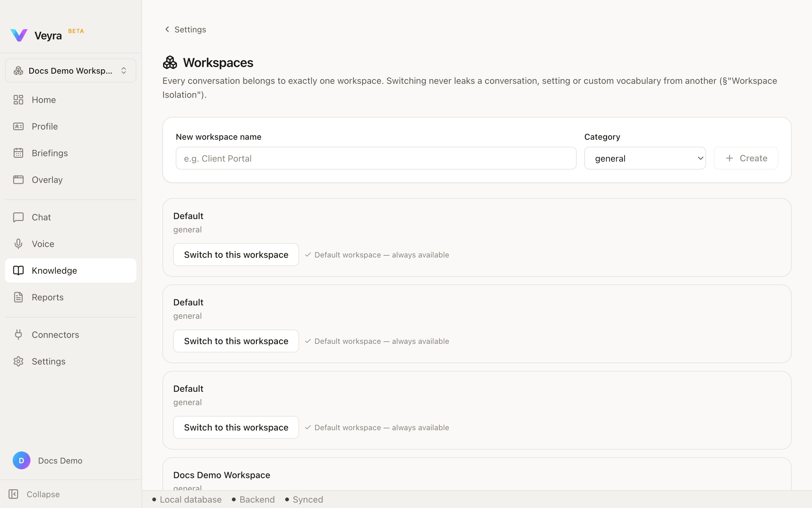Focus the New workspace name field
This screenshot has width=812, height=508.
pyautogui.click(x=376, y=158)
